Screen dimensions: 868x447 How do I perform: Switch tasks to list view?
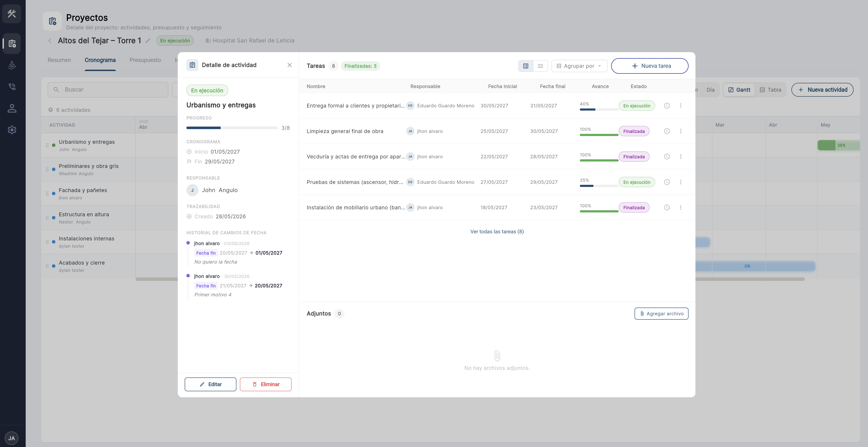(526, 66)
